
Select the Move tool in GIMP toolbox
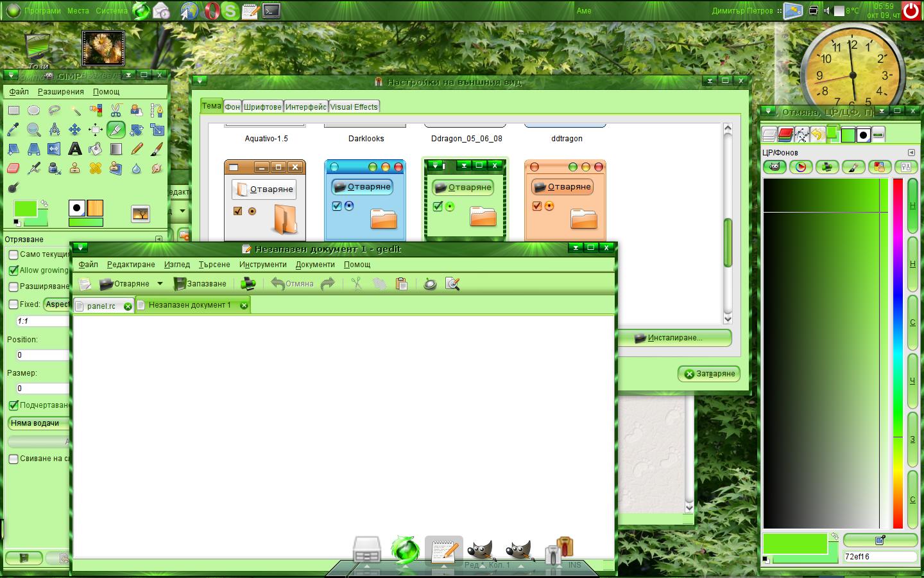pyautogui.click(x=75, y=130)
